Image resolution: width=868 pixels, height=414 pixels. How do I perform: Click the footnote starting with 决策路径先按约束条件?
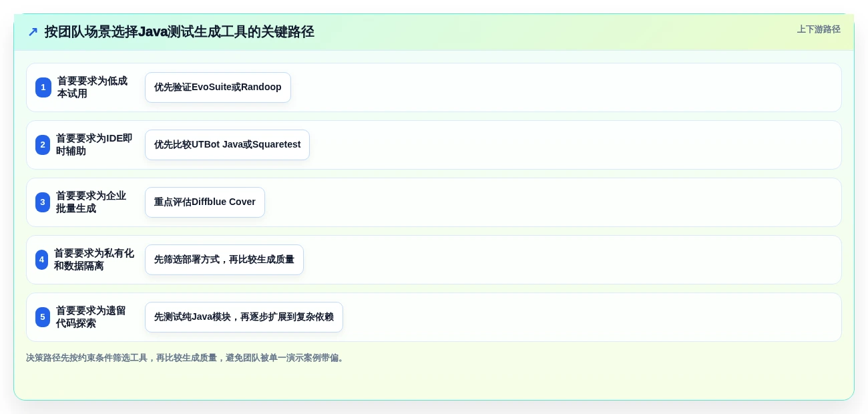tap(186, 358)
